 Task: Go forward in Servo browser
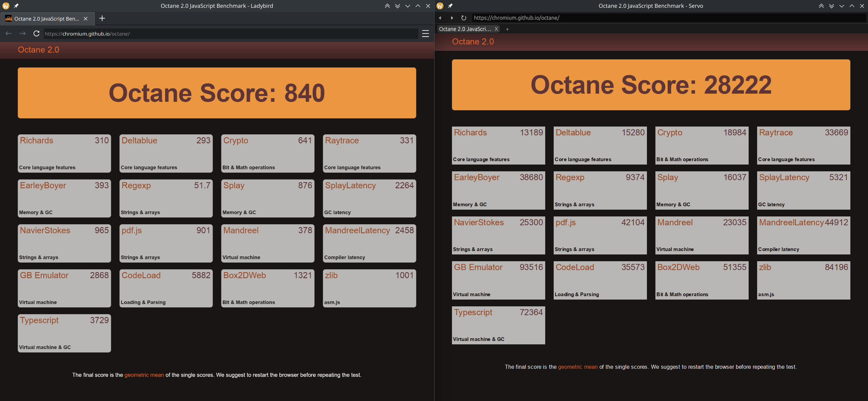coord(452,18)
